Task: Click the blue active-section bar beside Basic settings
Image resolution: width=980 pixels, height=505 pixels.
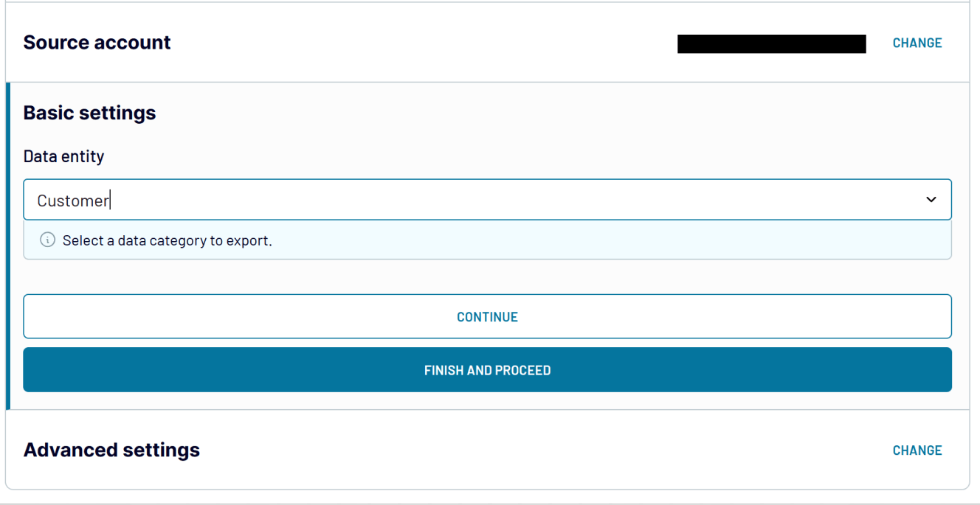Action: (x=8, y=245)
